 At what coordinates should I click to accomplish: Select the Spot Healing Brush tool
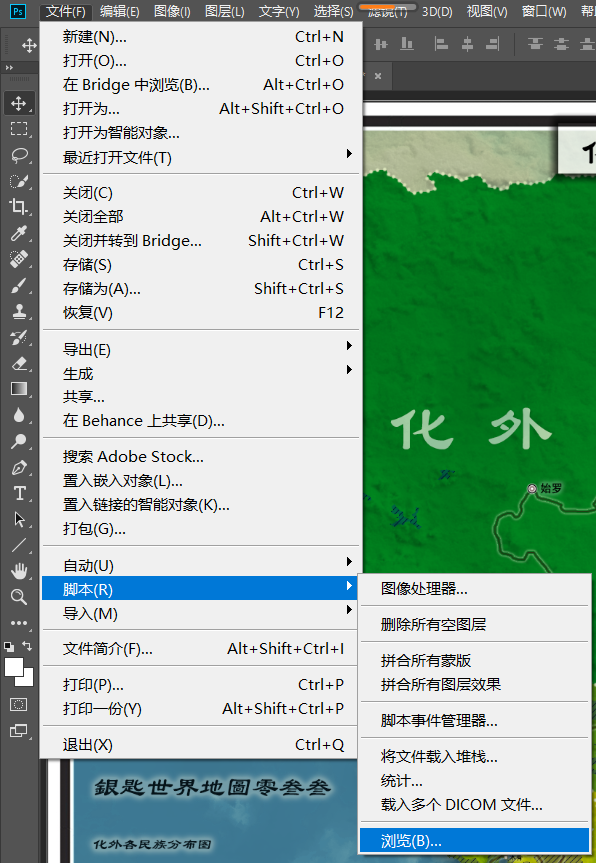(19, 259)
